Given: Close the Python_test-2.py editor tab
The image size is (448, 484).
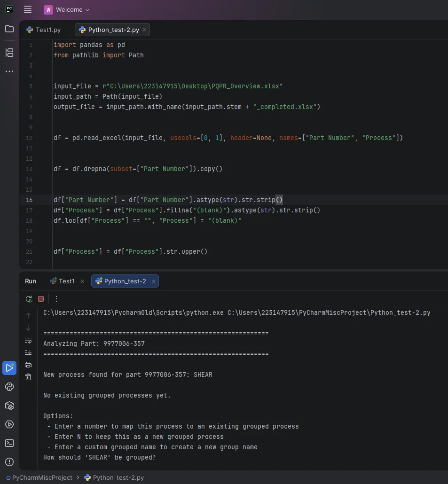Looking at the screenshot, I should click(144, 30).
